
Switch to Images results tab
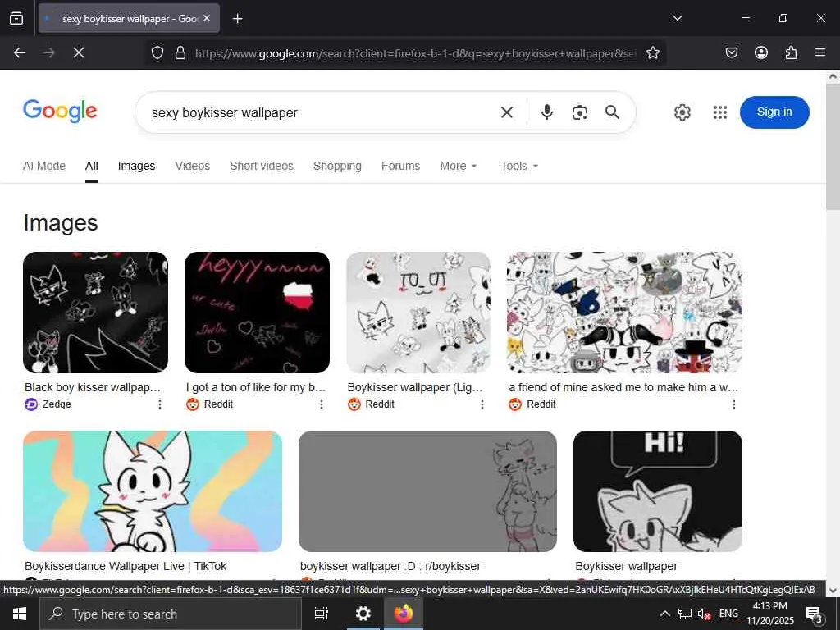click(x=137, y=166)
